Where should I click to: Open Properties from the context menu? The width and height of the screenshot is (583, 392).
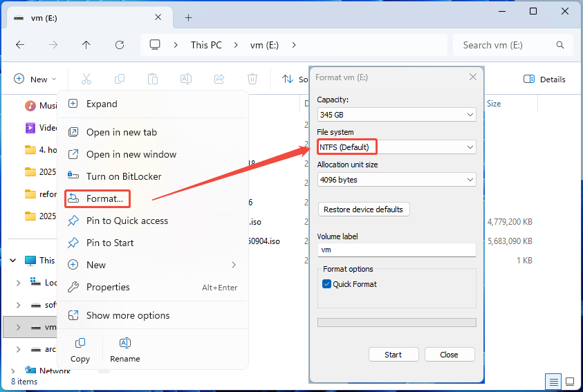152,287
